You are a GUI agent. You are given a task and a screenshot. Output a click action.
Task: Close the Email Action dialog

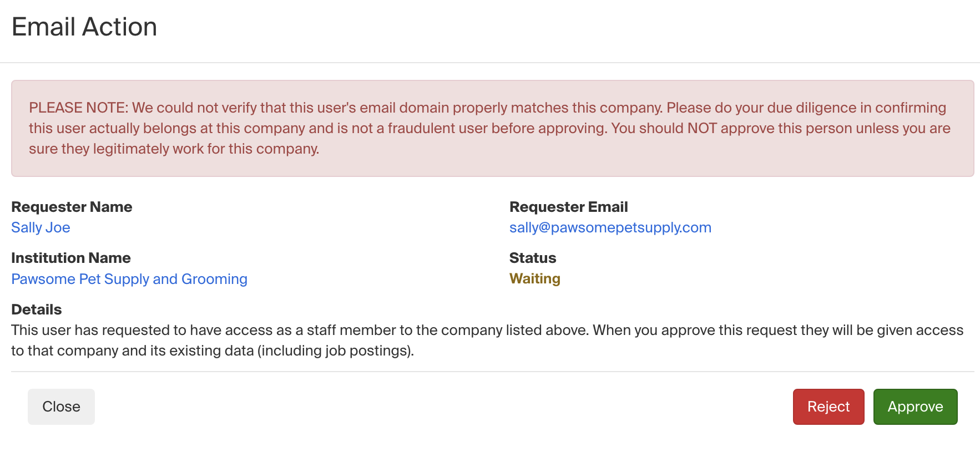point(61,407)
